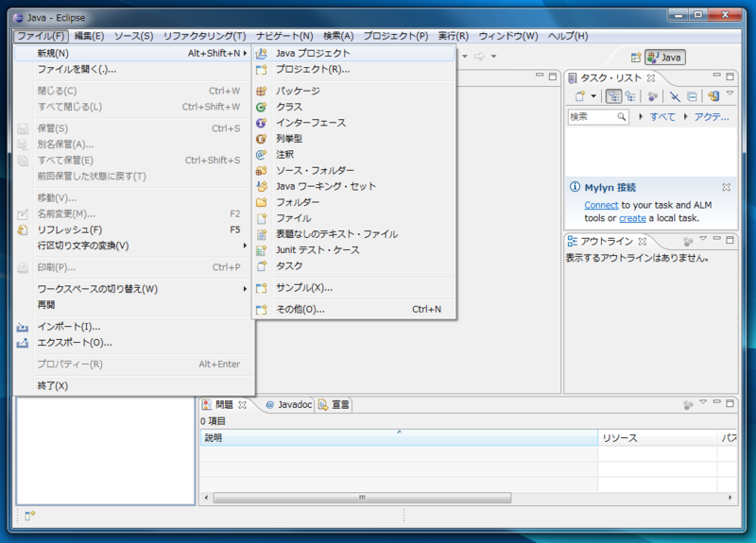Click the 問題 view horizontal scrollbar
756x543 pixels.
pyautogui.click(x=362, y=498)
